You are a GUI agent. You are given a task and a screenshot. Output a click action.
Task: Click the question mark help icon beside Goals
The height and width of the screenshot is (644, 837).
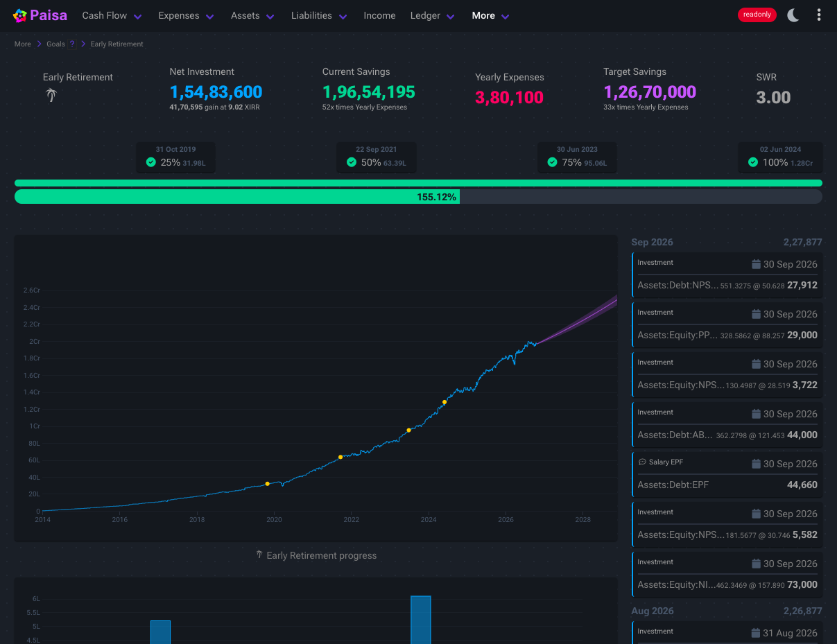coord(72,44)
